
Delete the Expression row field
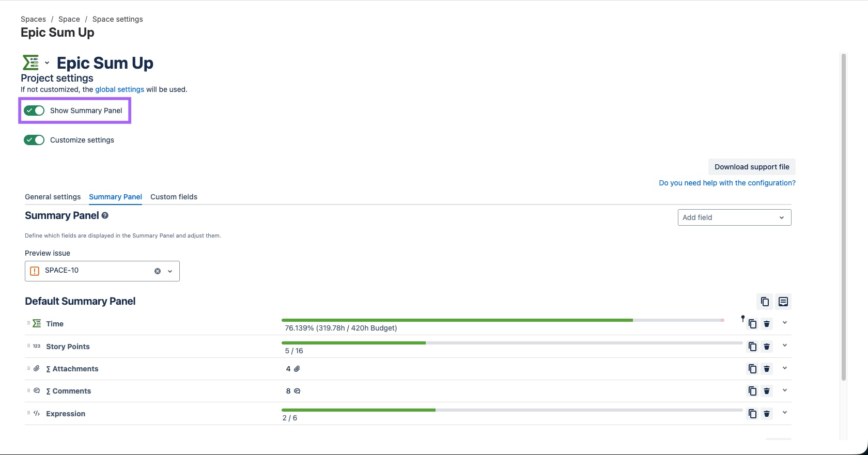tap(767, 414)
